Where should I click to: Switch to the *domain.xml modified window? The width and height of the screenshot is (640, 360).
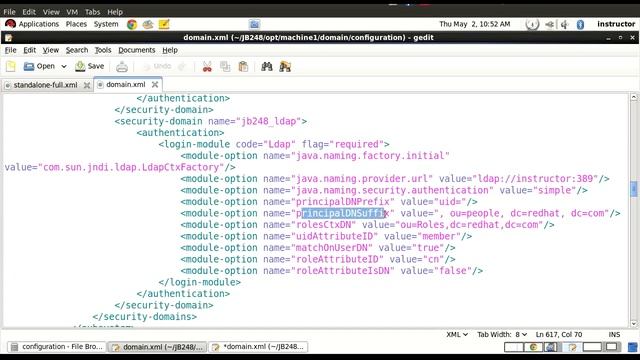tap(258, 347)
